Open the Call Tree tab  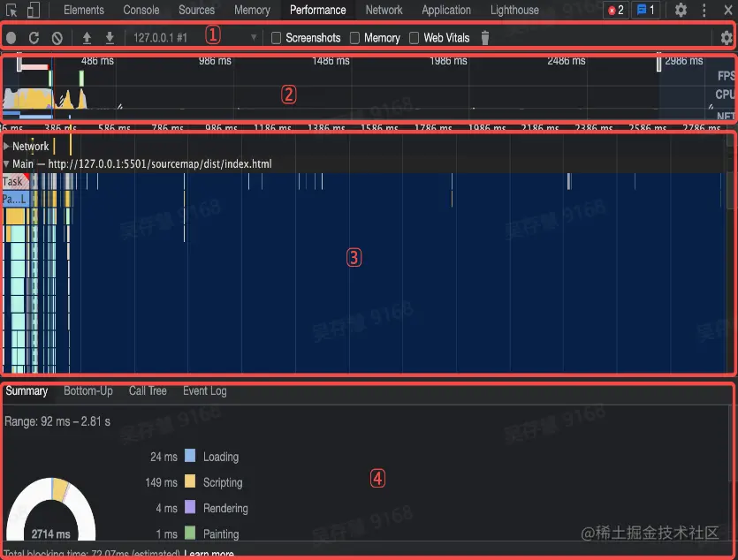pyautogui.click(x=148, y=391)
